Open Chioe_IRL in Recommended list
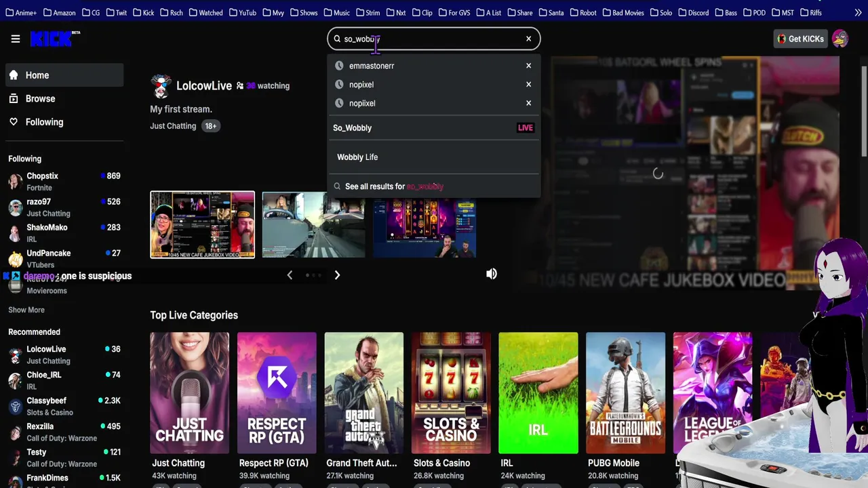 (x=64, y=380)
